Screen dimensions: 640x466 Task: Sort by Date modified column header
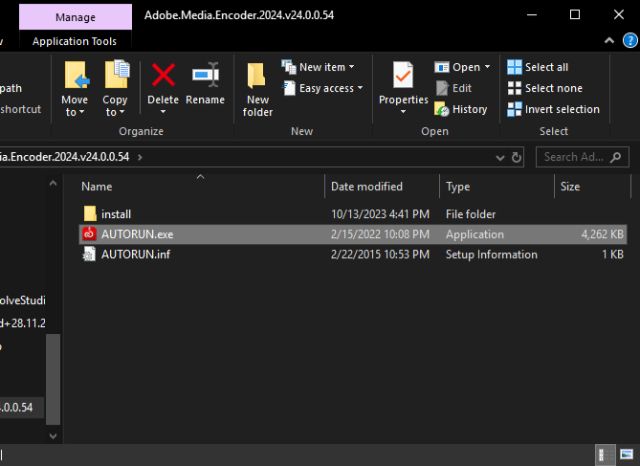click(367, 186)
